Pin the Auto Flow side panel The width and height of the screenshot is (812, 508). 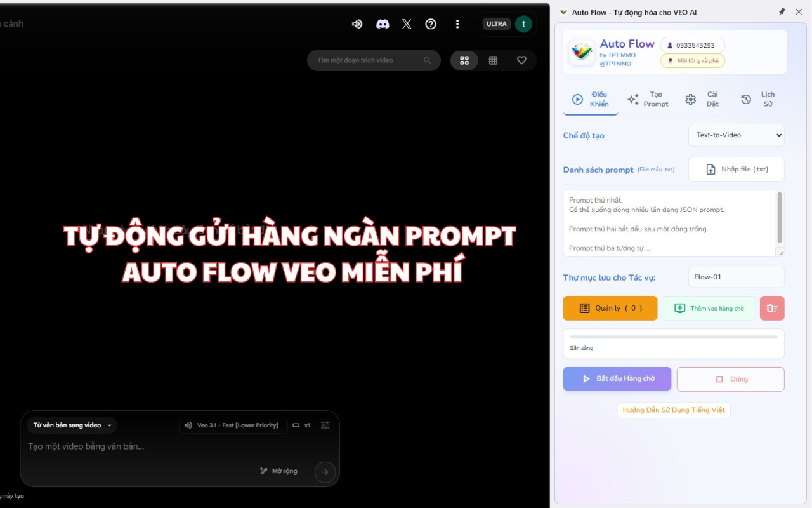point(782,12)
